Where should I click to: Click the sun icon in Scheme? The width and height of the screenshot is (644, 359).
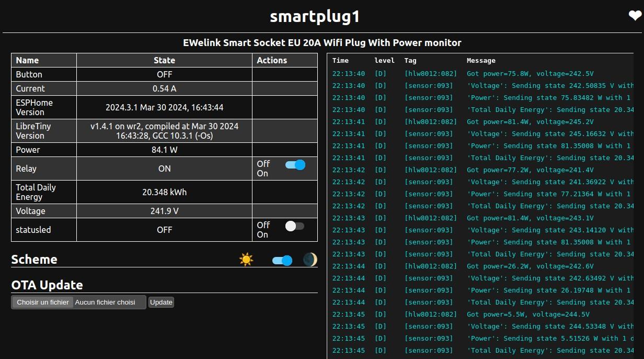click(246, 260)
